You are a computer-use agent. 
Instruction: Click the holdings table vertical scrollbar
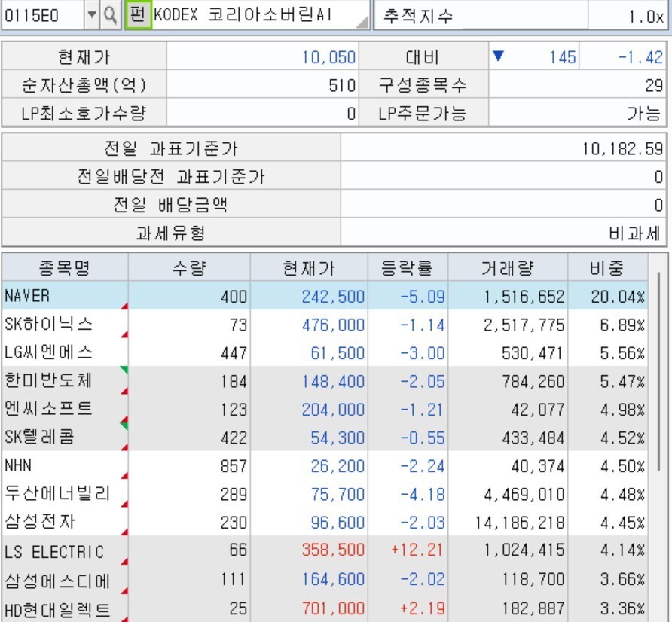click(x=659, y=377)
